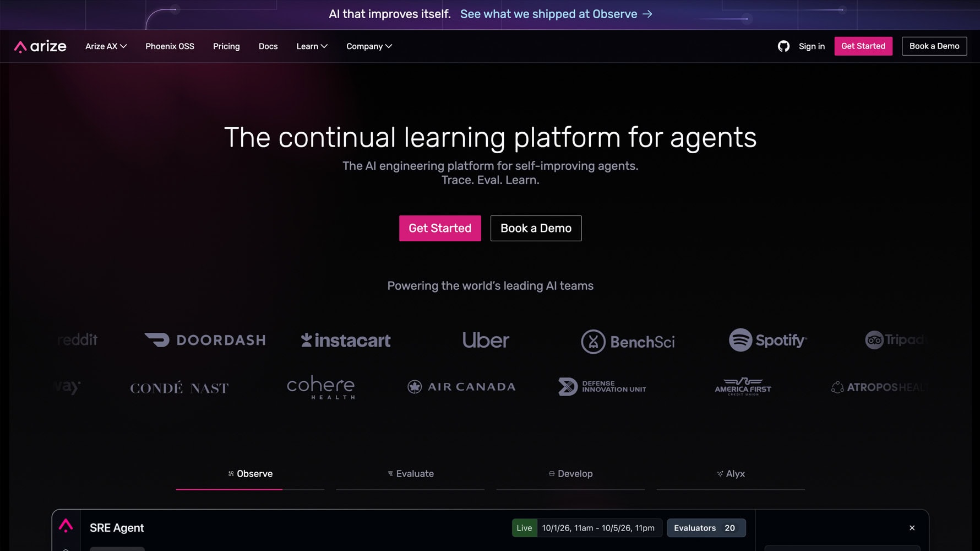Click the Atropos Health logo
The image size is (980, 551).
pyautogui.click(x=879, y=387)
